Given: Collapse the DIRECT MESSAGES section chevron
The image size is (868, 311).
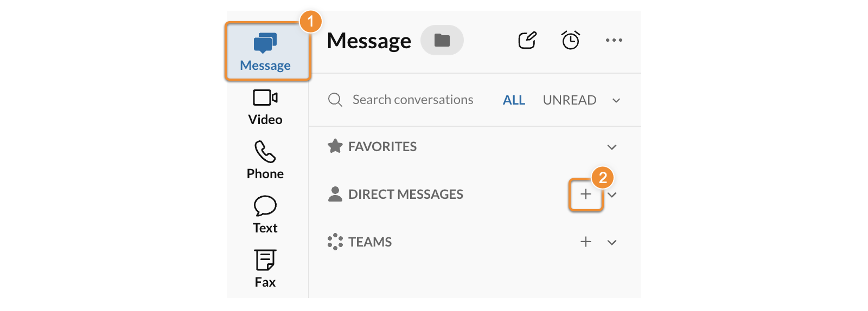Looking at the screenshot, I should pyautogui.click(x=612, y=195).
